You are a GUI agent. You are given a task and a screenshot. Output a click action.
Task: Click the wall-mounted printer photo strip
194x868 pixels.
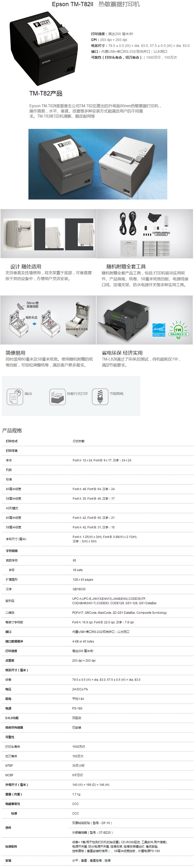point(49,234)
